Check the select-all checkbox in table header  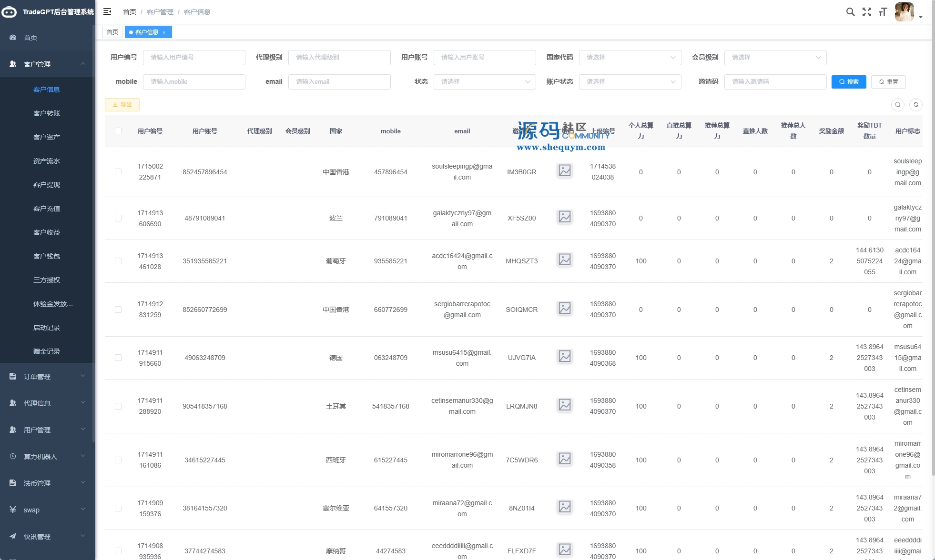118,131
